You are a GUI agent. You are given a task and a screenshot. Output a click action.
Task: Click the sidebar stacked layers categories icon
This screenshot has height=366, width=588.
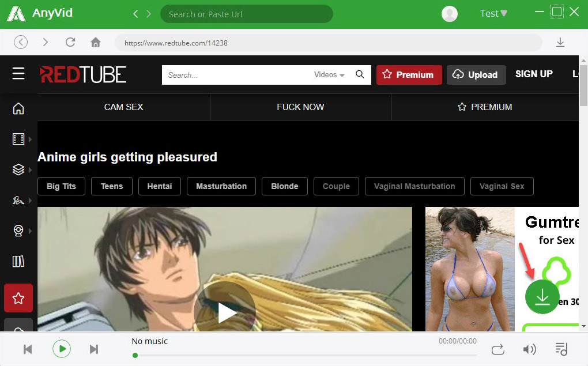pos(18,170)
